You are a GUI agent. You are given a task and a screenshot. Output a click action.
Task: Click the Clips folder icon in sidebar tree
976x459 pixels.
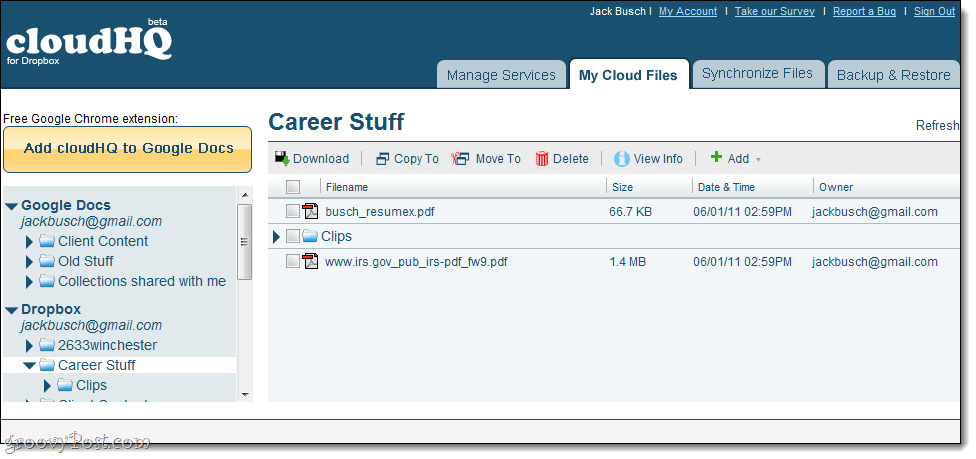[65, 385]
